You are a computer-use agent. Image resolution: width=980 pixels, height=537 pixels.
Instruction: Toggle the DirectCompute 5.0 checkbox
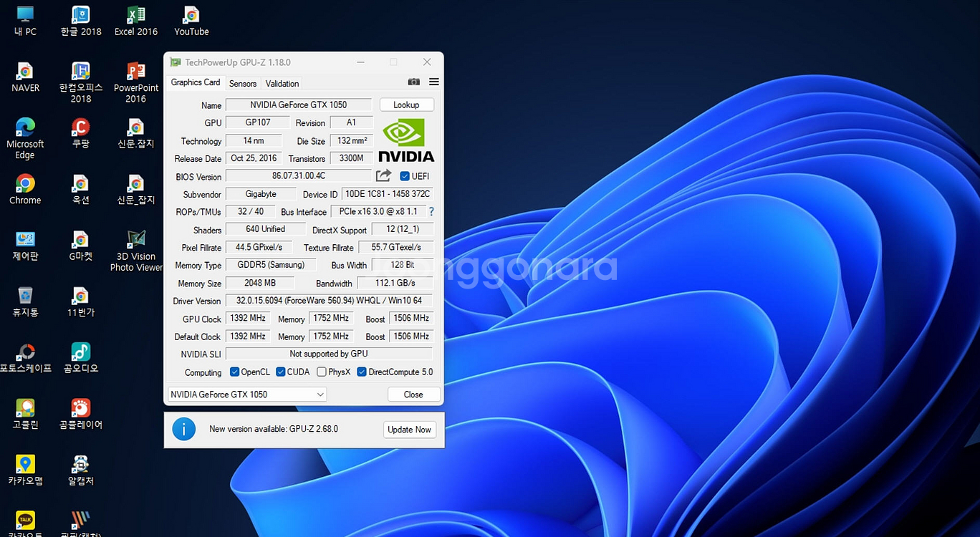362,372
